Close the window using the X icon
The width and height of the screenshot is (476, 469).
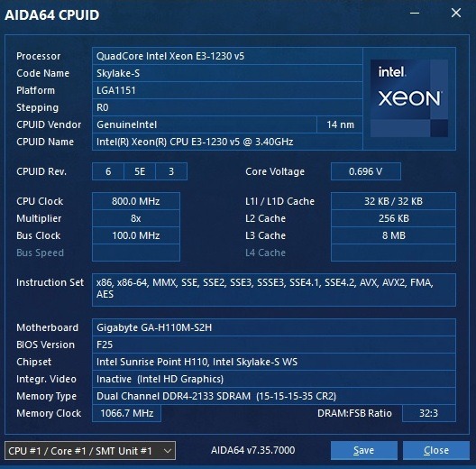pos(456,13)
